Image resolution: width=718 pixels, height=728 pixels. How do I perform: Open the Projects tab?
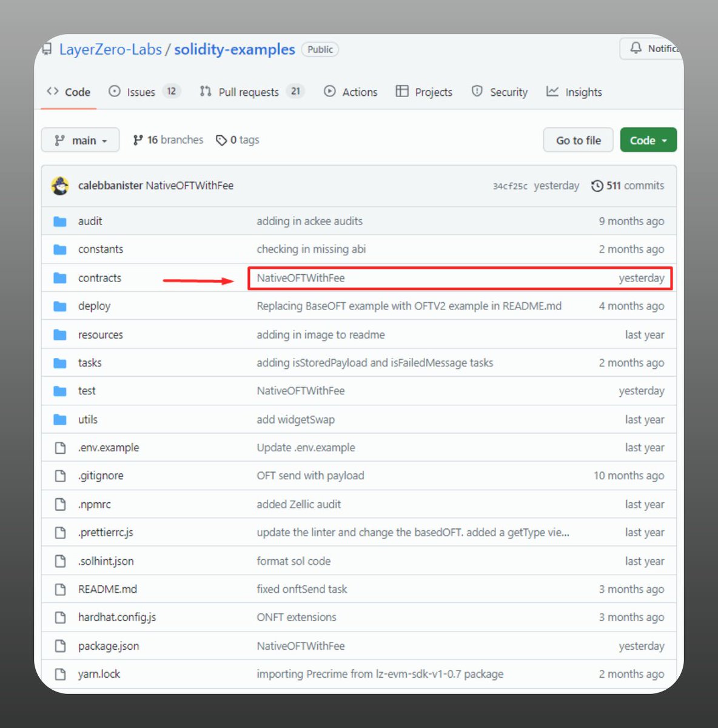[x=424, y=92]
